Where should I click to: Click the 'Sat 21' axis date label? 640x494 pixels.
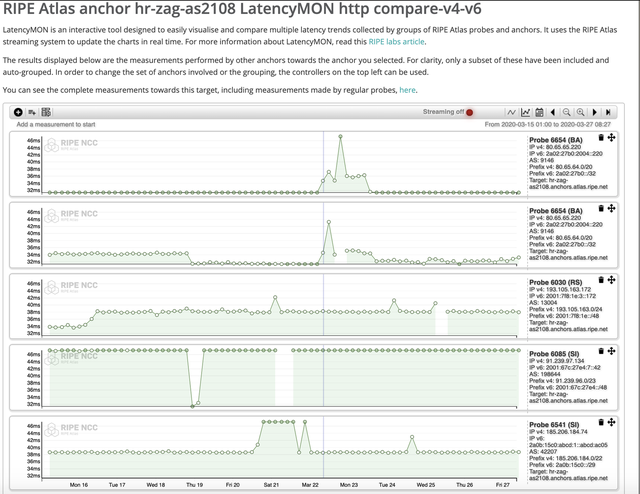[271, 485]
